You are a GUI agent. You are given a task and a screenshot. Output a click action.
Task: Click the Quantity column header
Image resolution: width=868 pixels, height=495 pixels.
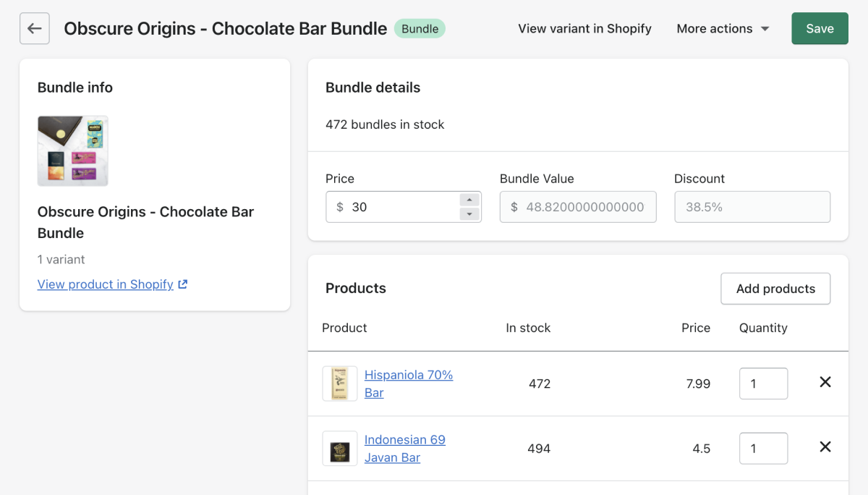coord(763,328)
